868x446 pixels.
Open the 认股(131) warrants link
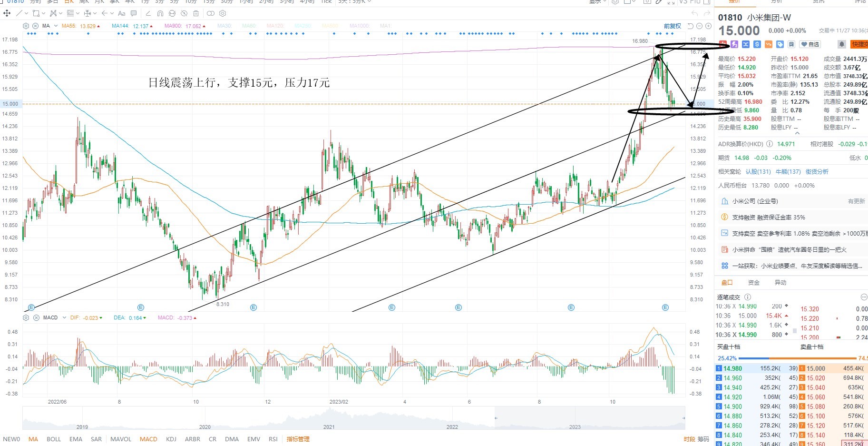pos(758,172)
